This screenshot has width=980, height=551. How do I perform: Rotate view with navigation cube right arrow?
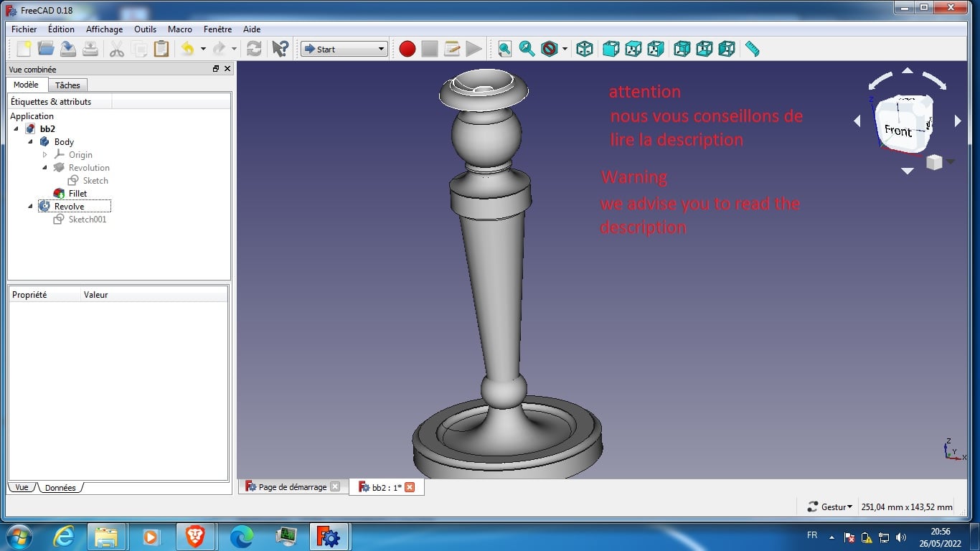tap(958, 121)
